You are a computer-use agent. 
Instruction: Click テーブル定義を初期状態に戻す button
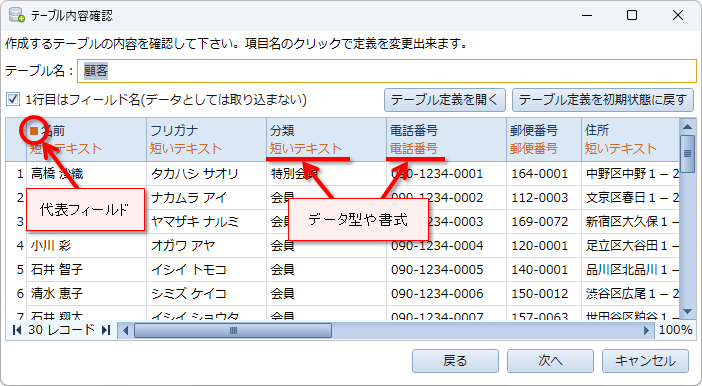pyautogui.click(x=603, y=100)
